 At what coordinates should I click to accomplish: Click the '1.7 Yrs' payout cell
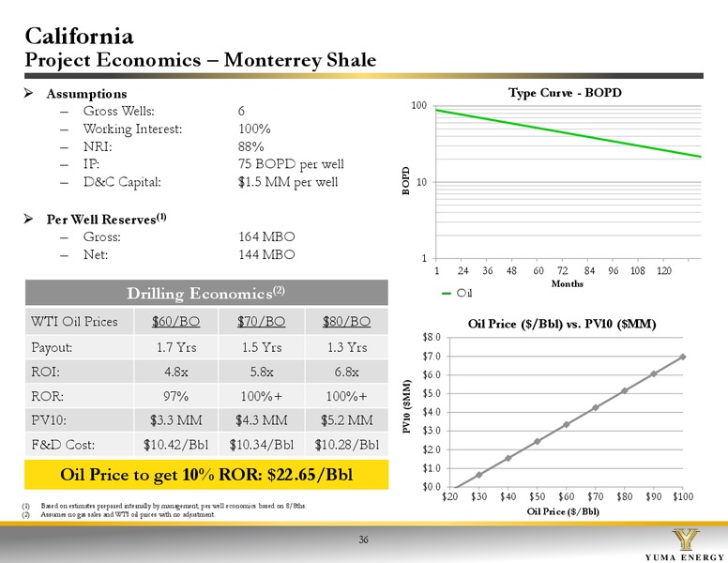pyautogui.click(x=176, y=347)
